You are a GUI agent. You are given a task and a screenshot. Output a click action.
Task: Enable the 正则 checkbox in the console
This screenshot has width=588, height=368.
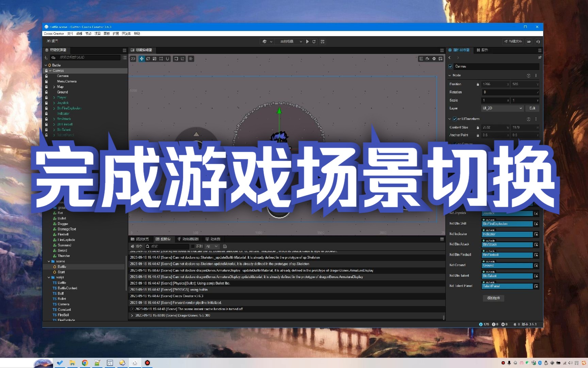coord(193,246)
